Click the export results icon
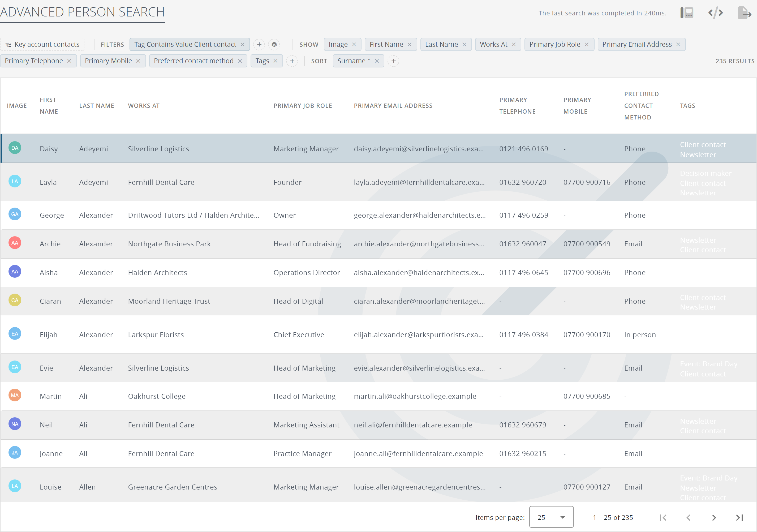 [744, 13]
